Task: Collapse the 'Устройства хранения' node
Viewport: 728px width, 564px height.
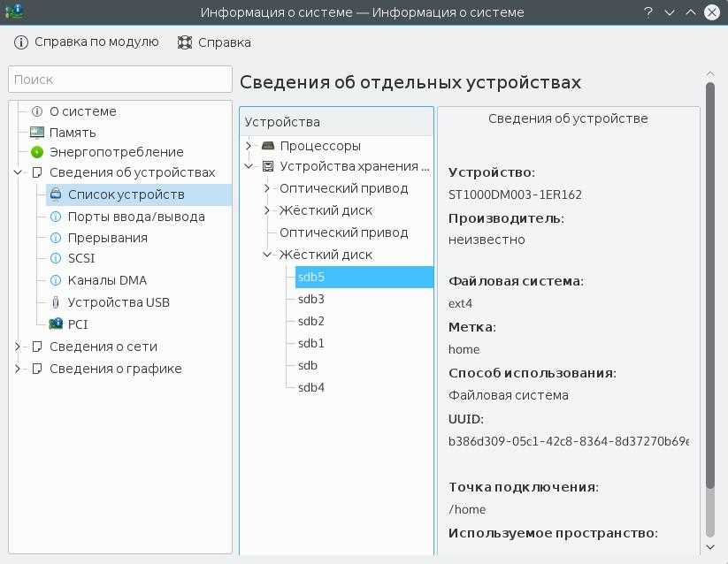Action: click(249, 166)
